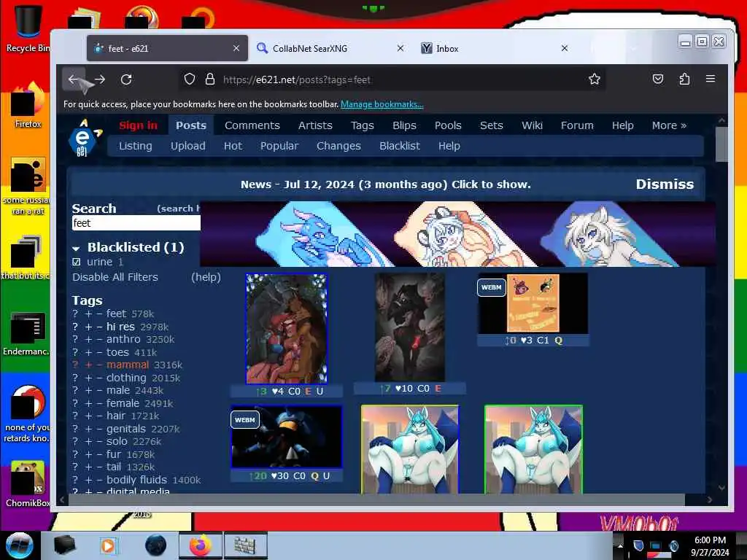
Task: Open the Wiki navigation item
Action: [532, 125]
